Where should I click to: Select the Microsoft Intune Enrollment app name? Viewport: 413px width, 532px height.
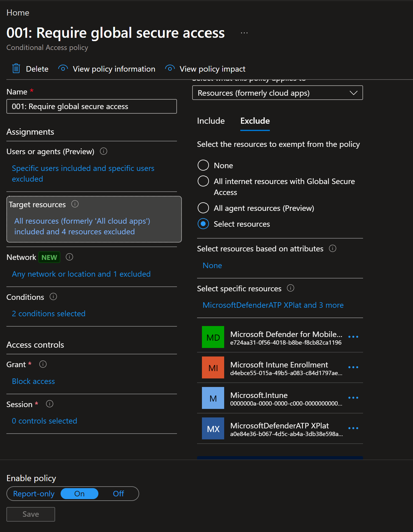pos(279,364)
